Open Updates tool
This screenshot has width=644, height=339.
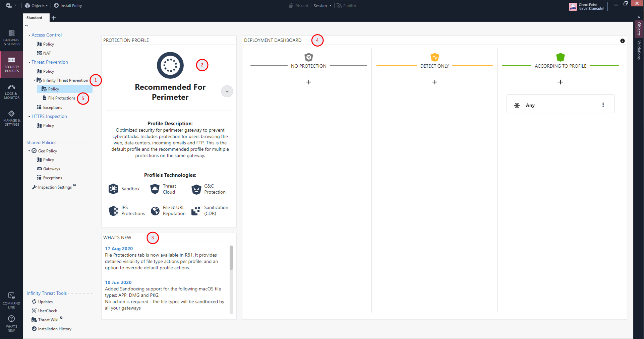[x=42, y=302]
